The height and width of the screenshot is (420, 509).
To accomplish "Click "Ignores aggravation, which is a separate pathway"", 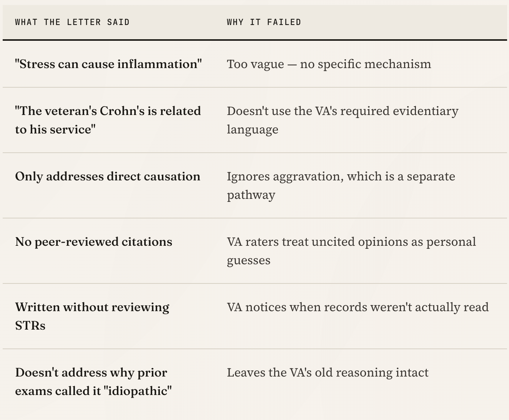I will (341, 185).
